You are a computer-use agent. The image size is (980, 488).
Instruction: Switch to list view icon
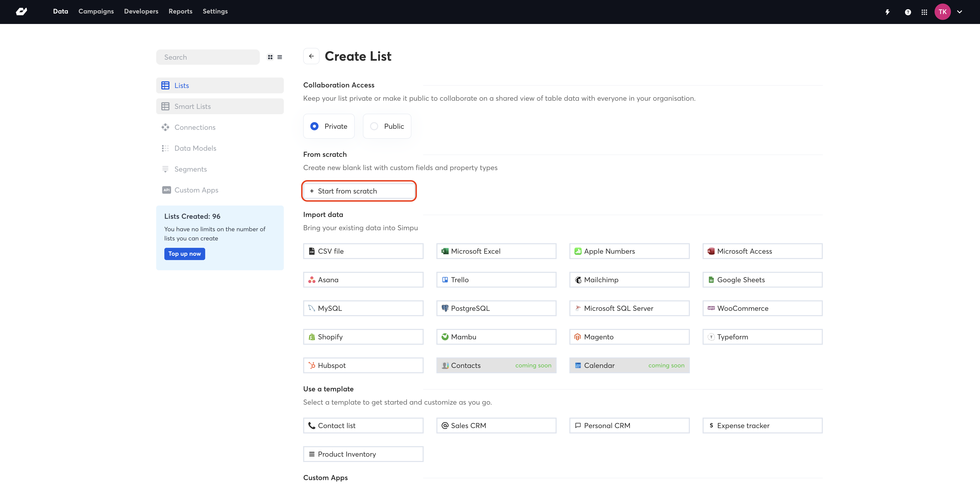280,57
